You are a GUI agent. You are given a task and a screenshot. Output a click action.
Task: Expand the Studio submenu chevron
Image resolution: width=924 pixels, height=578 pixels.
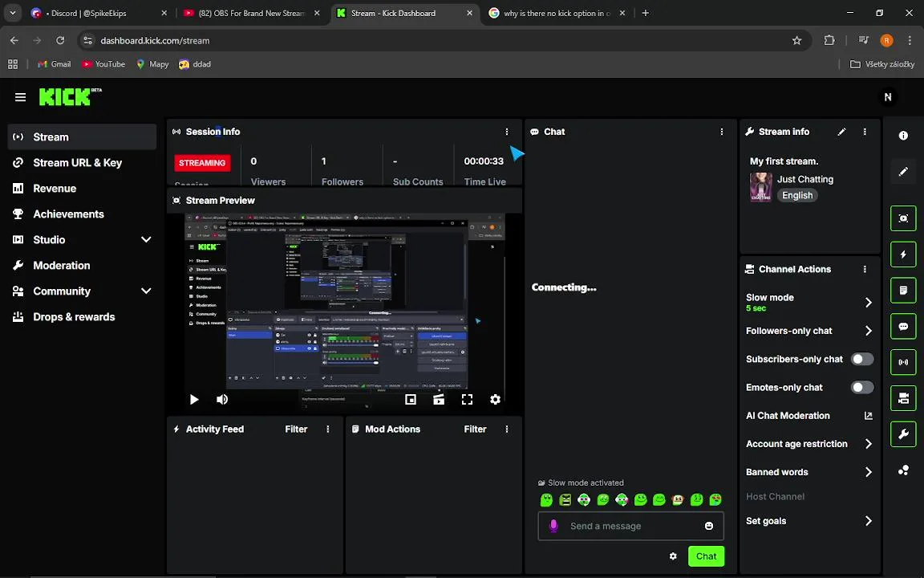point(146,239)
